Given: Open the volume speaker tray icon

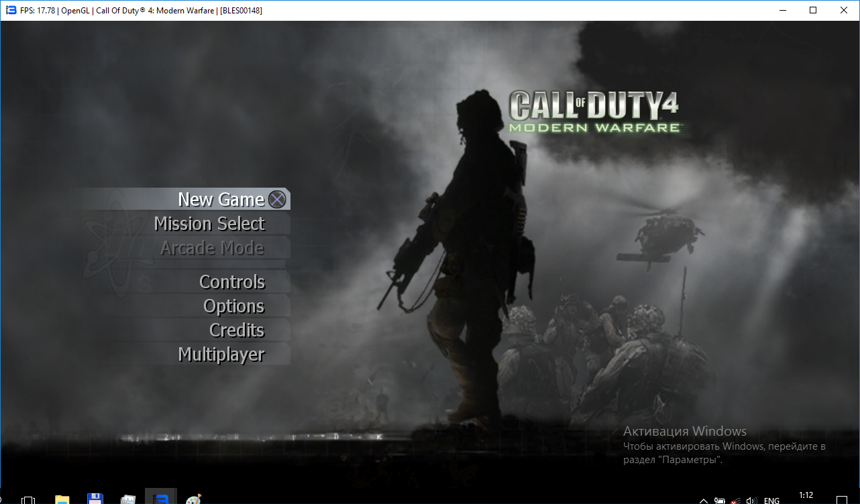Looking at the screenshot, I should coord(752,500).
